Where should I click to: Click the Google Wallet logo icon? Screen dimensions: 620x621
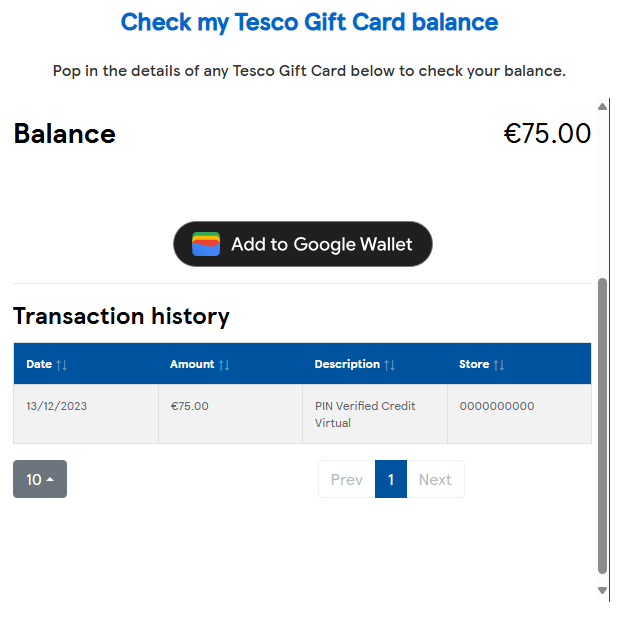[x=206, y=244]
